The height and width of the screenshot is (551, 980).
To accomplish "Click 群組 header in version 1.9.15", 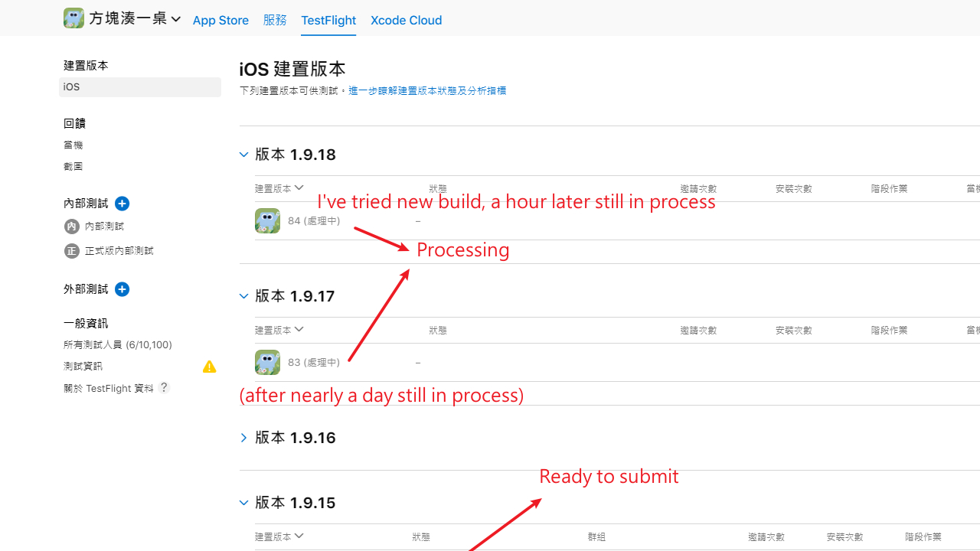I will coord(597,537).
